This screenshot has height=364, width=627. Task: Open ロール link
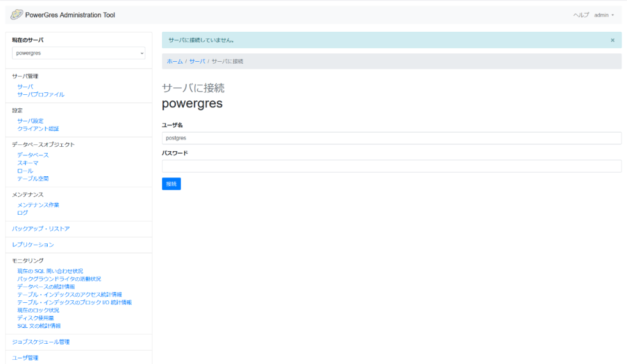[25, 171]
